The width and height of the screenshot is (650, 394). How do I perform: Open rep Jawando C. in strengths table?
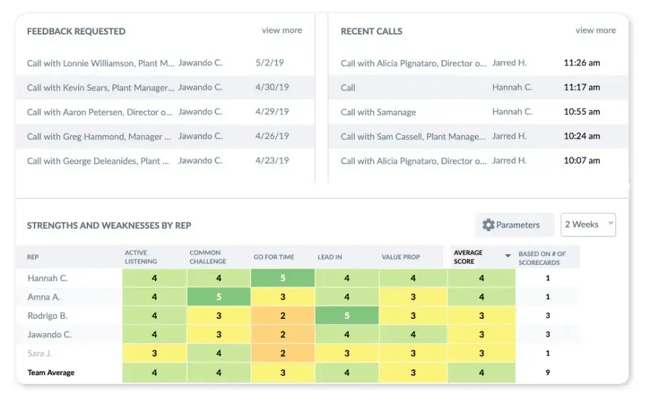click(x=49, y=334)
